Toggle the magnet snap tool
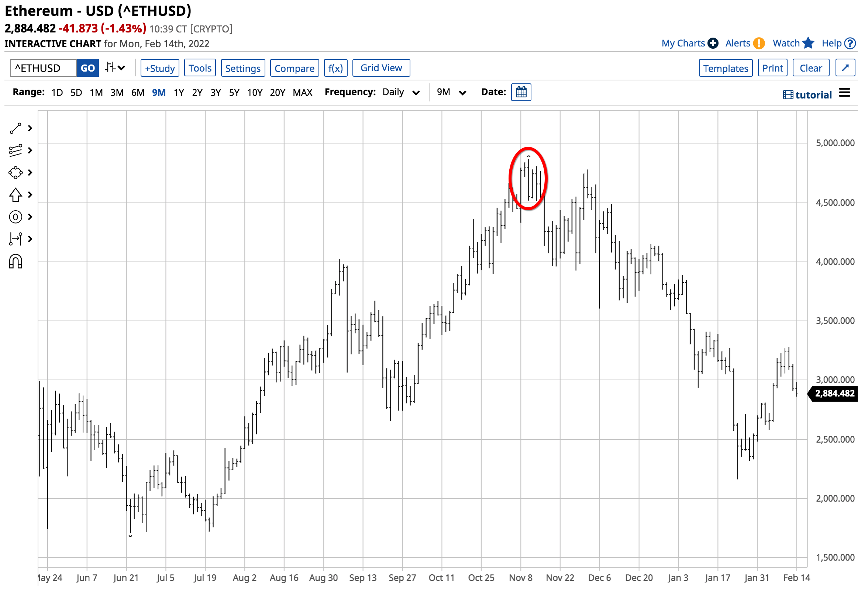This screenshot has height=599, width=868. 15,261
